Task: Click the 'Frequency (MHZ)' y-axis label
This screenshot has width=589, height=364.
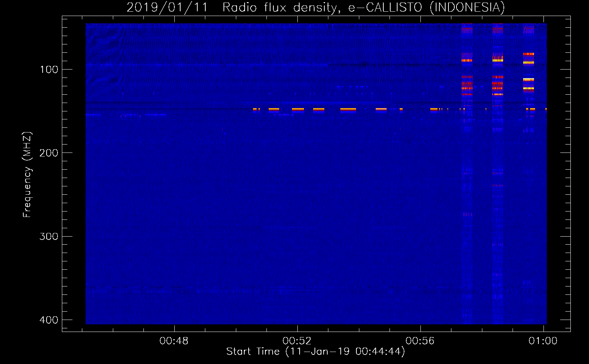Action: point(27,174)
